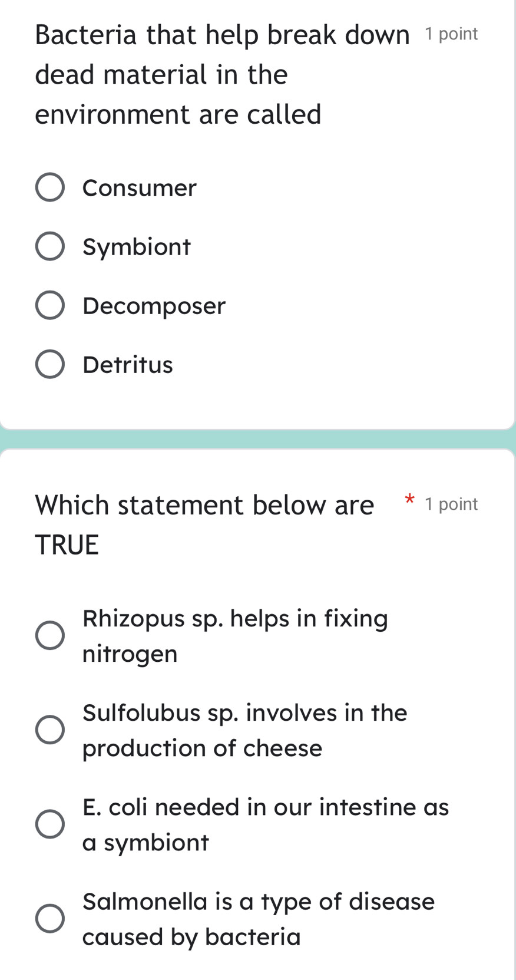Select the Consumer radio button

(50, 187)
